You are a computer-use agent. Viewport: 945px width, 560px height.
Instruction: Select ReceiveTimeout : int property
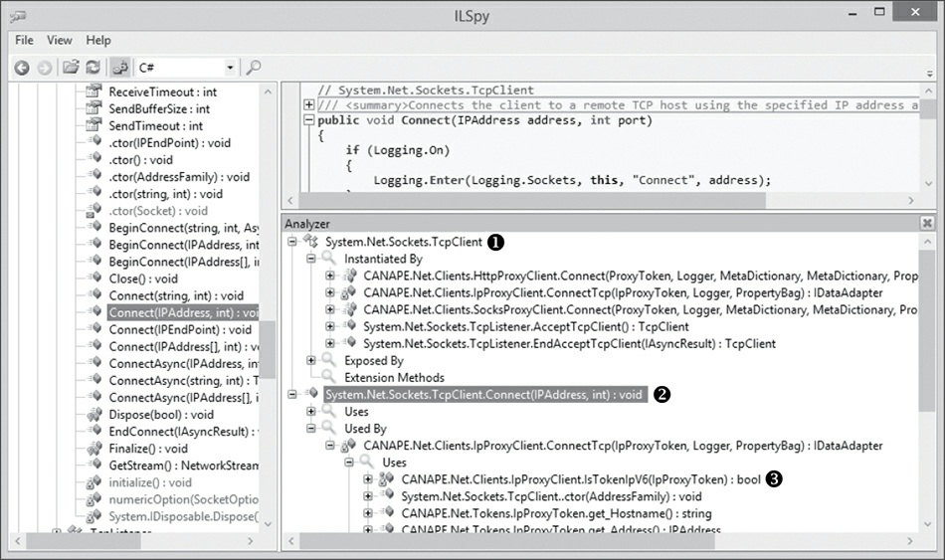(163, 93)
